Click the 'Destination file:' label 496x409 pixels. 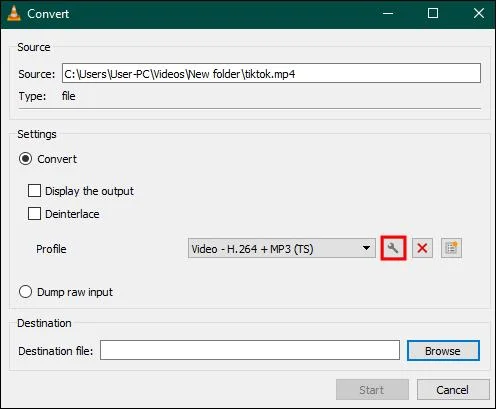click(56, 351)
